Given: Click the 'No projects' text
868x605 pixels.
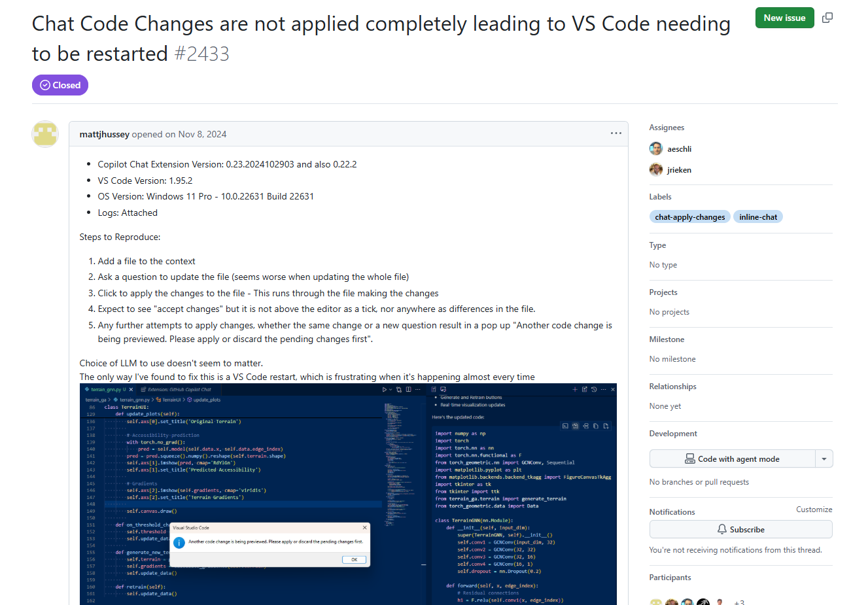Looking at the screenshot, I should (x=669, y=312).
